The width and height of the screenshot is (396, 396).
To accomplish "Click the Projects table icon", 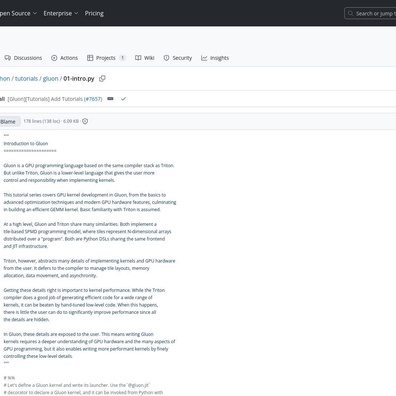I will (90, 58).
